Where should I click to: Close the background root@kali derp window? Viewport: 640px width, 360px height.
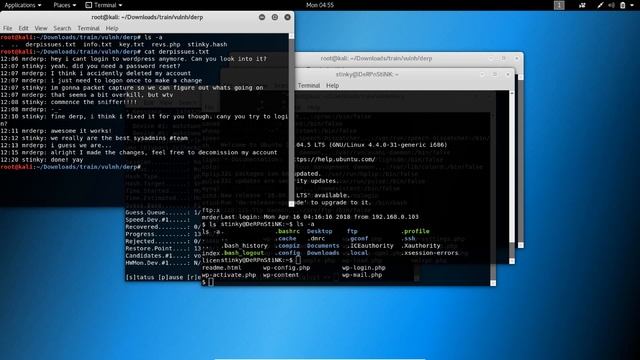517,58
